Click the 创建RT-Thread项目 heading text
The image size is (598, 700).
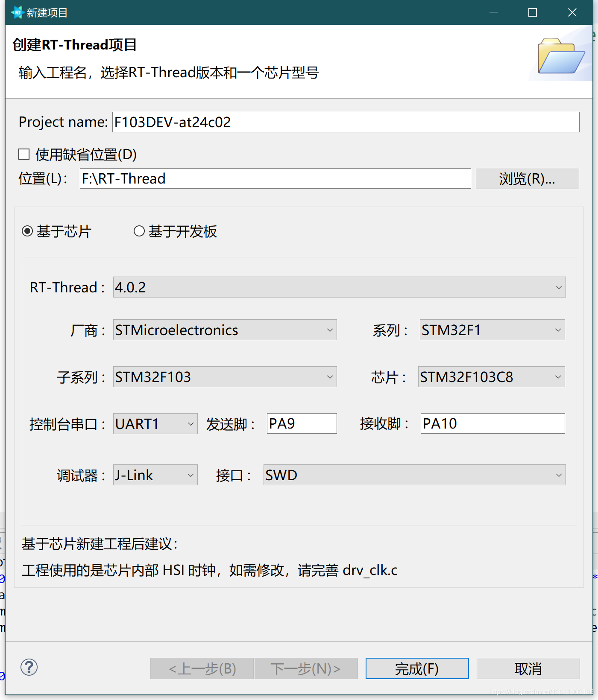click(x=75, y=45)
